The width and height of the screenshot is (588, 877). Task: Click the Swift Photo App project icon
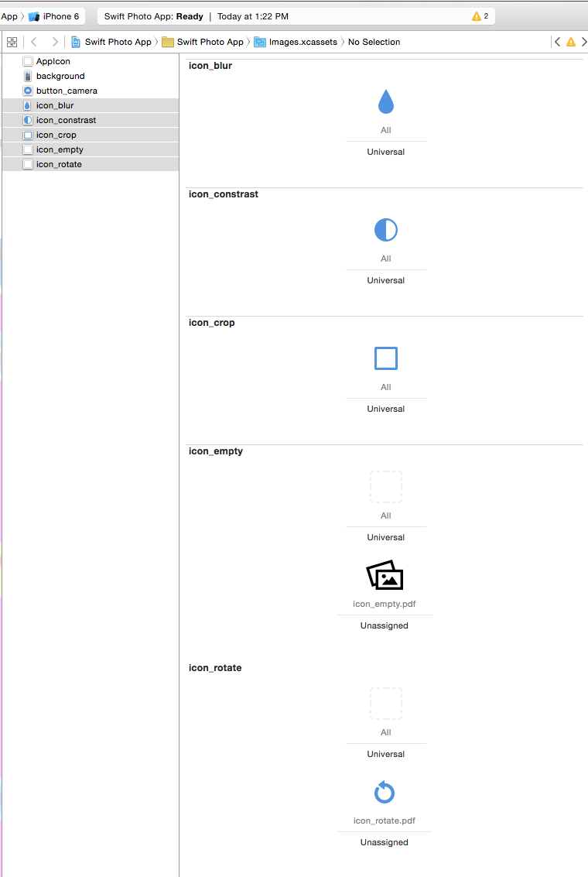[x=76, y=42]
